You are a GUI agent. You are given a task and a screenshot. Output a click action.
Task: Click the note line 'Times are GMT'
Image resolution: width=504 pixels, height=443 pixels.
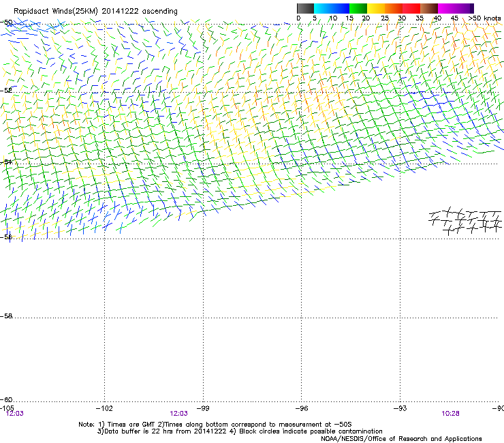[x=131, y=425]
